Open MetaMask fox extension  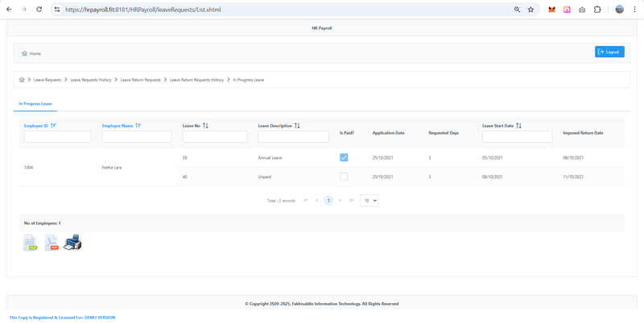[552, 10]
